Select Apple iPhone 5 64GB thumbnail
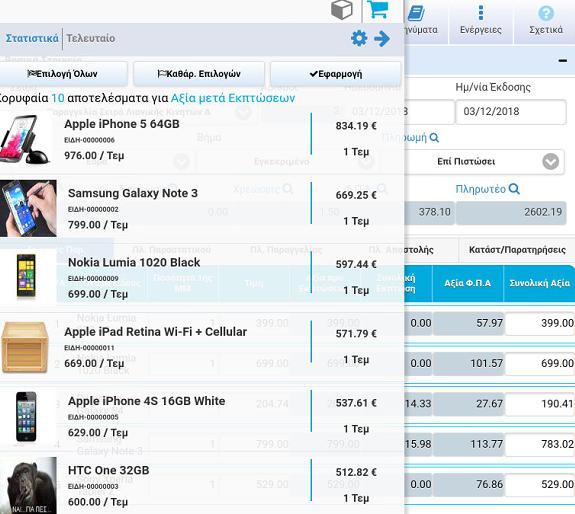 [24, 139]
